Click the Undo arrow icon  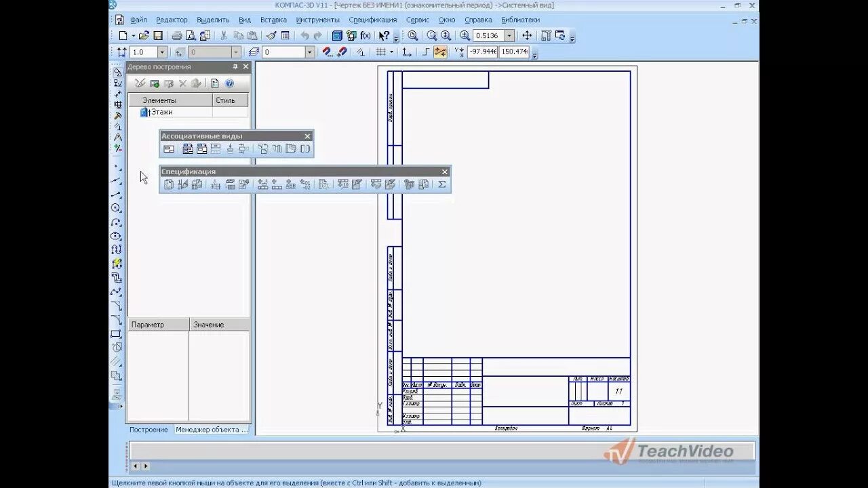tap(304, 36)
